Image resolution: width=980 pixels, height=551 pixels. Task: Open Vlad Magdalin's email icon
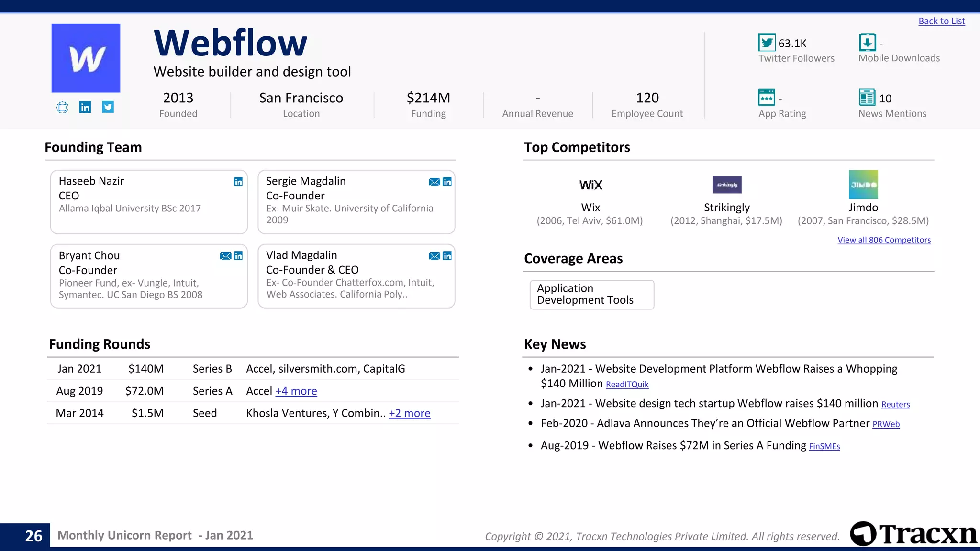coord(434,256)
